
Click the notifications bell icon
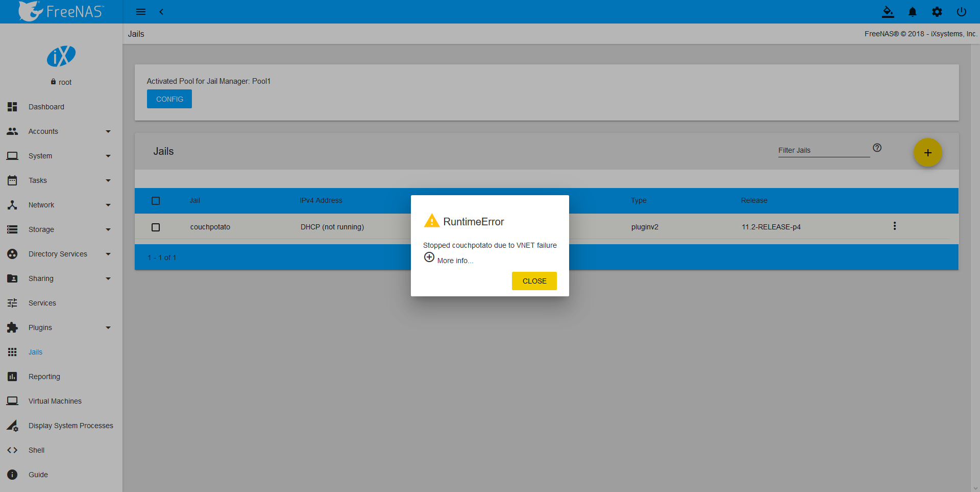click(913, 12)
